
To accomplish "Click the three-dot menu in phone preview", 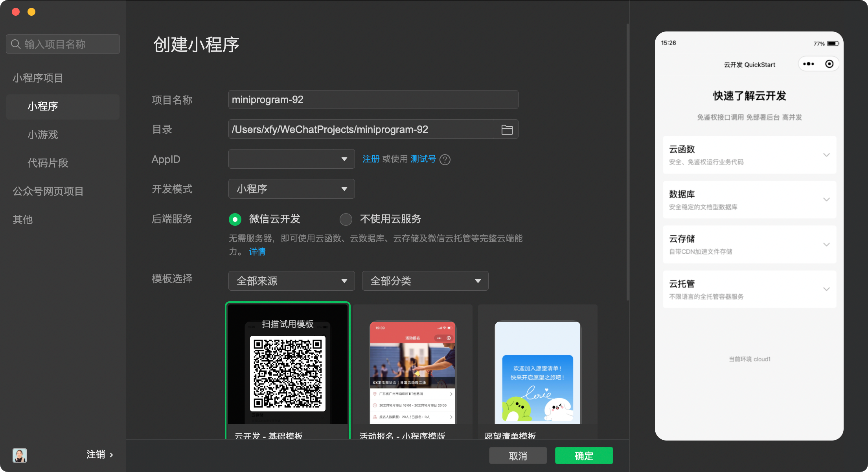I will [809, 64].
